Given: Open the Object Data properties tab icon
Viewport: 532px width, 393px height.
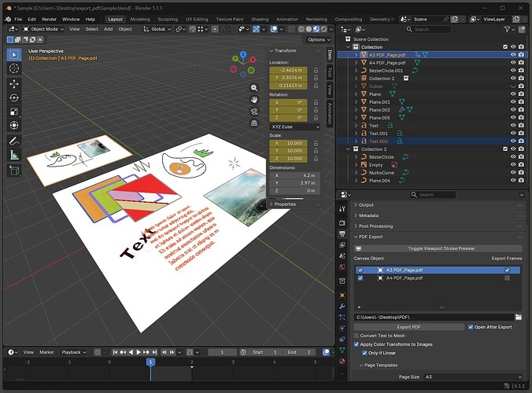Looking at the screenshot, I should coord(342,350).
